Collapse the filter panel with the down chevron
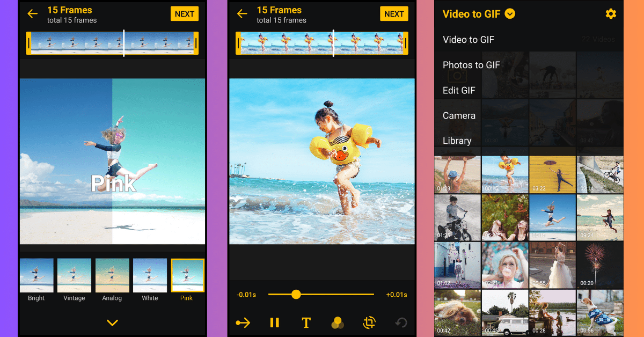The image size is (644, 337). click(x=112, y=323)
